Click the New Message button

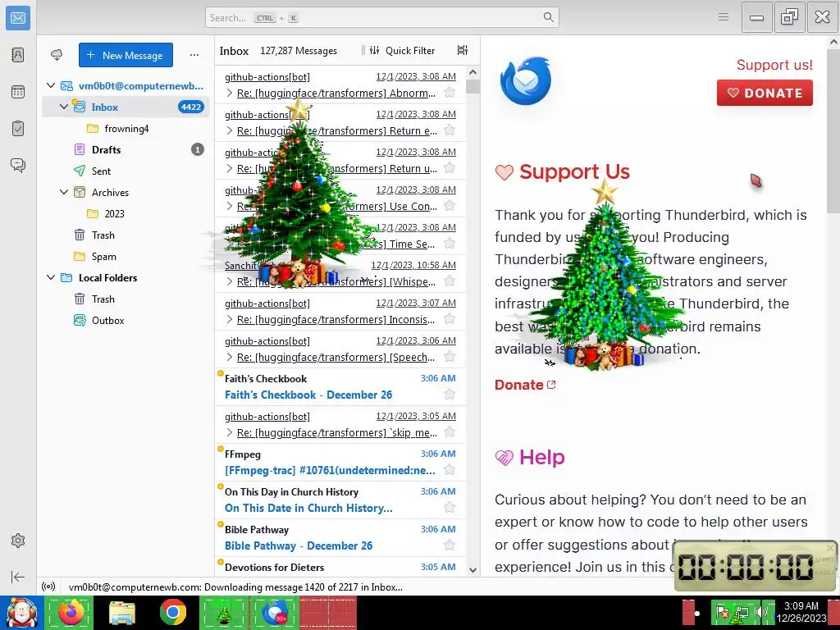126,55
